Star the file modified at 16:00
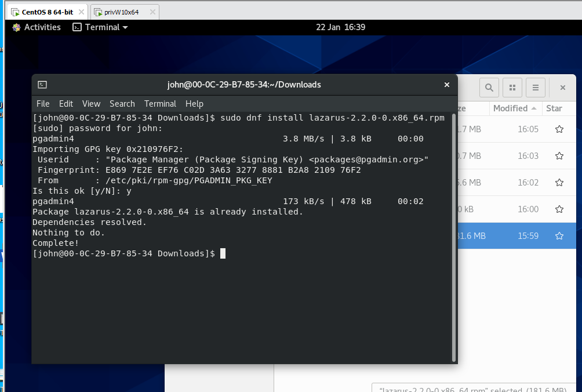 [x=559, y=209]
